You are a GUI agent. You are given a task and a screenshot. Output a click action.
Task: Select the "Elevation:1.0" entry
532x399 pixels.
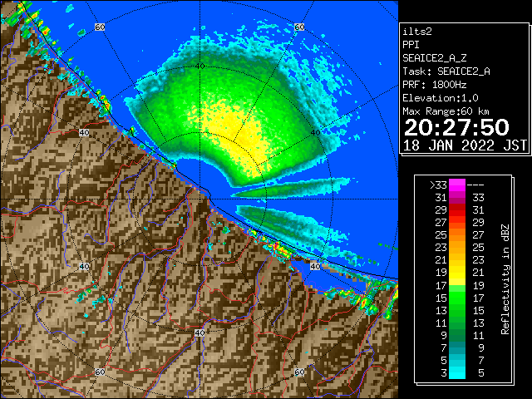point(441,98)
